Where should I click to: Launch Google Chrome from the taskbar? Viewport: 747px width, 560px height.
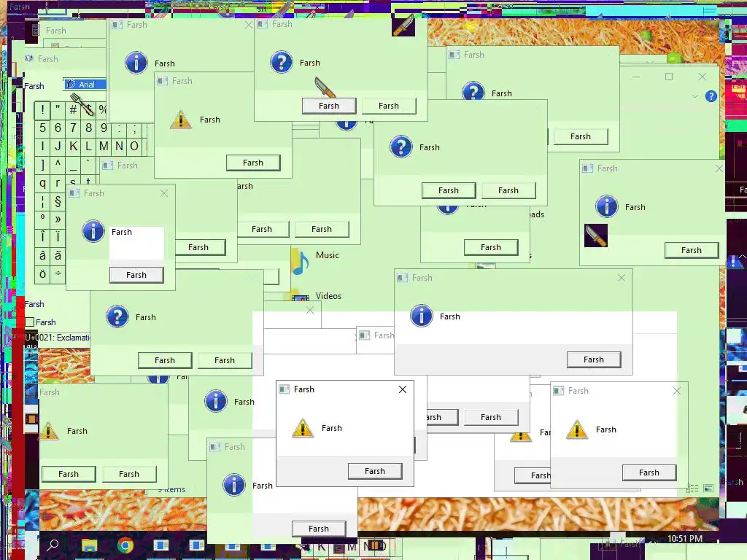[125, 545]
